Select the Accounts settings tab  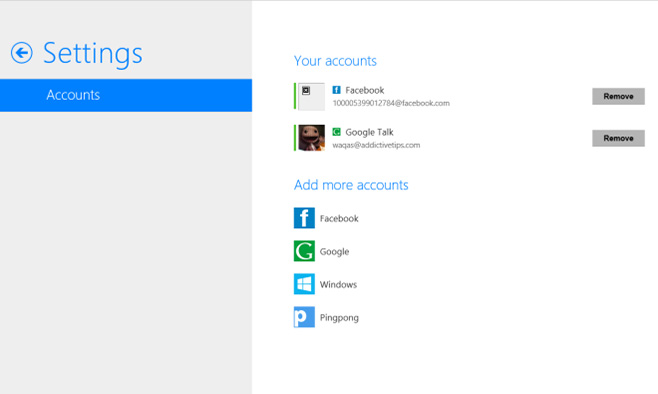pos(126,95)
